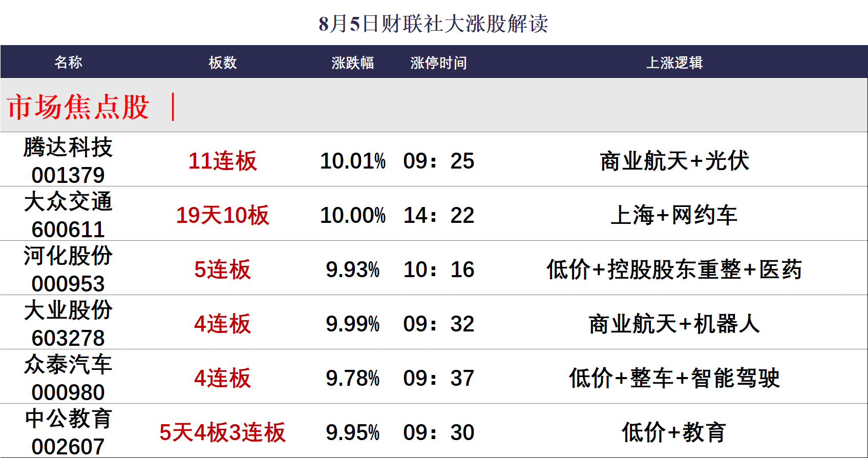Click limit-up time 09:32
Screen dimensions: 868x458
click(x=439, y=324)
